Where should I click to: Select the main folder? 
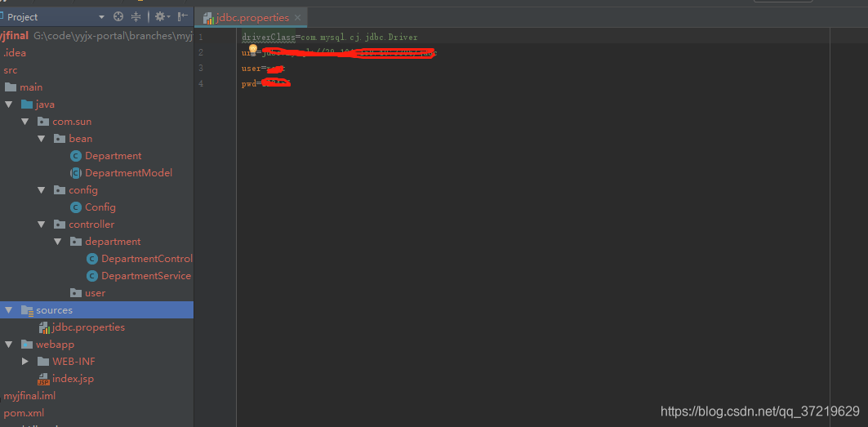point(31,87)
